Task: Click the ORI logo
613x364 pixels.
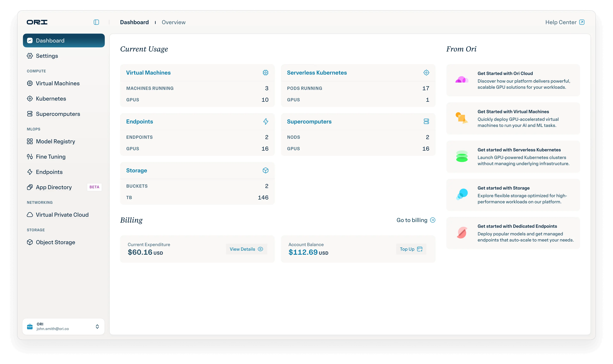Action: [x=37, y=22]
